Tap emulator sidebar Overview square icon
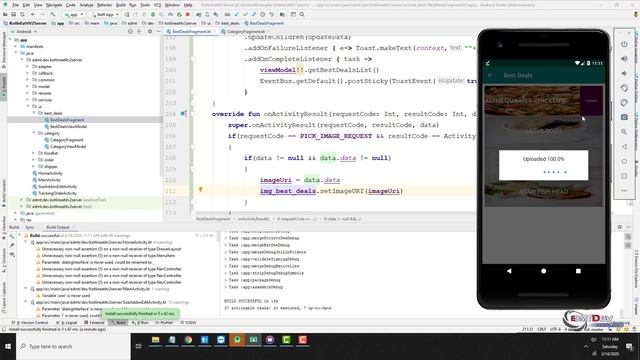640x360 pixels. [x=624, y=176]
